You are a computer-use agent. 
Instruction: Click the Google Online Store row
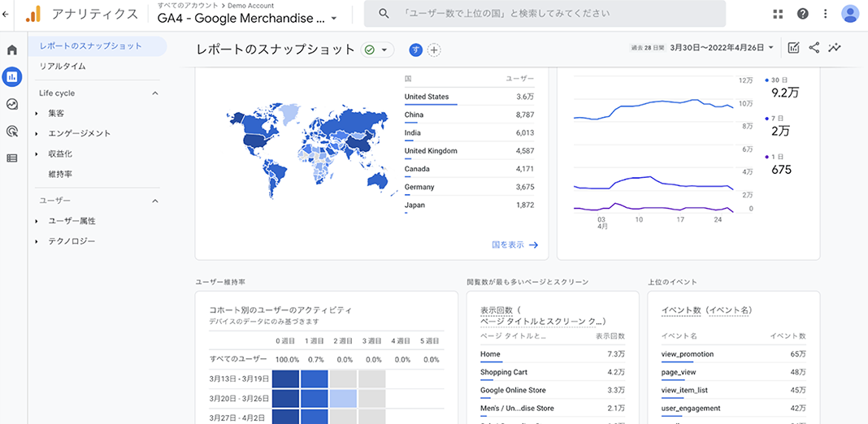(553, 391)
